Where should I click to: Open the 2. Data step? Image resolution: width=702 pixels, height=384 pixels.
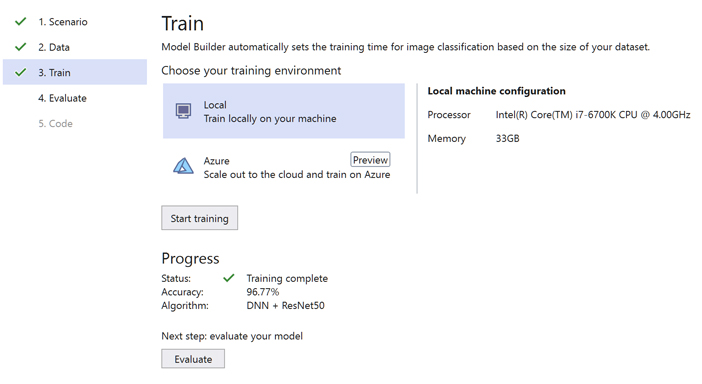(54, 47)
